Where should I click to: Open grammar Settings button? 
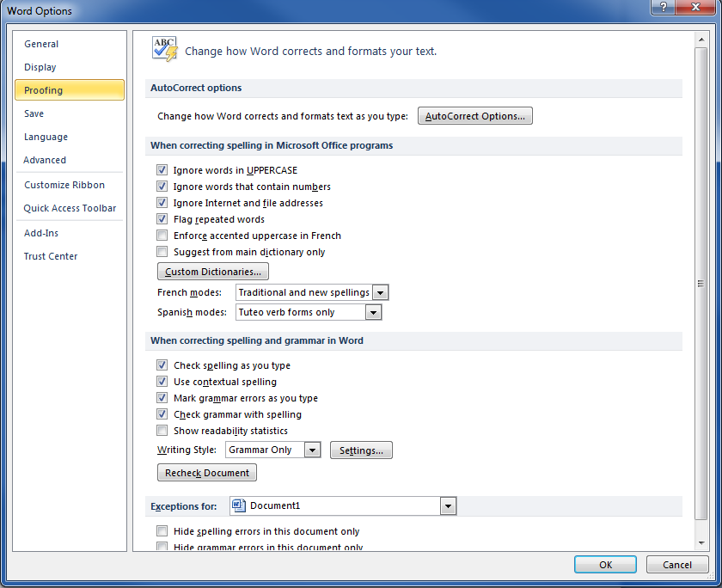(x=361, y=450)
